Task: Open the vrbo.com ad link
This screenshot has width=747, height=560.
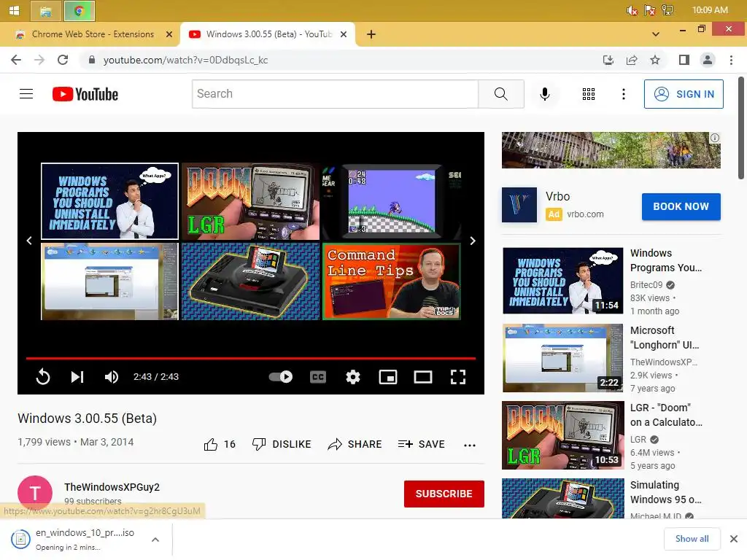Action: pyautogui.click(x=585, y=214)
